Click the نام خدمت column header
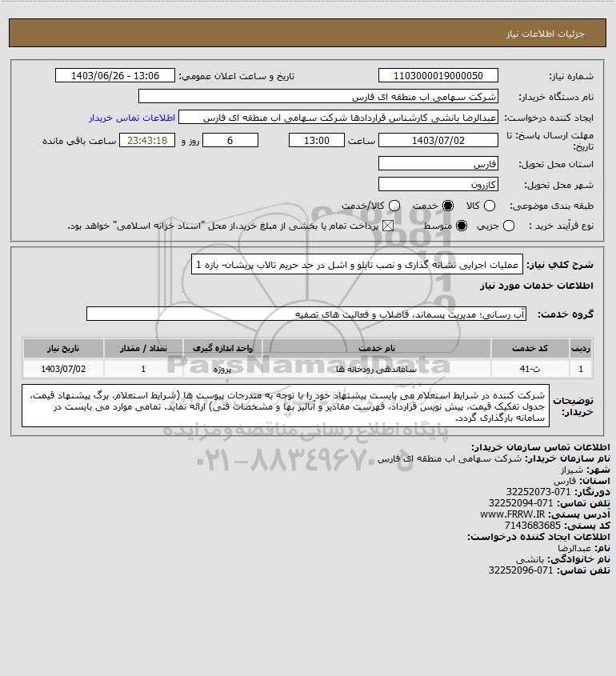616x676 pixels. pyautogui.click(x=376, y=348)
